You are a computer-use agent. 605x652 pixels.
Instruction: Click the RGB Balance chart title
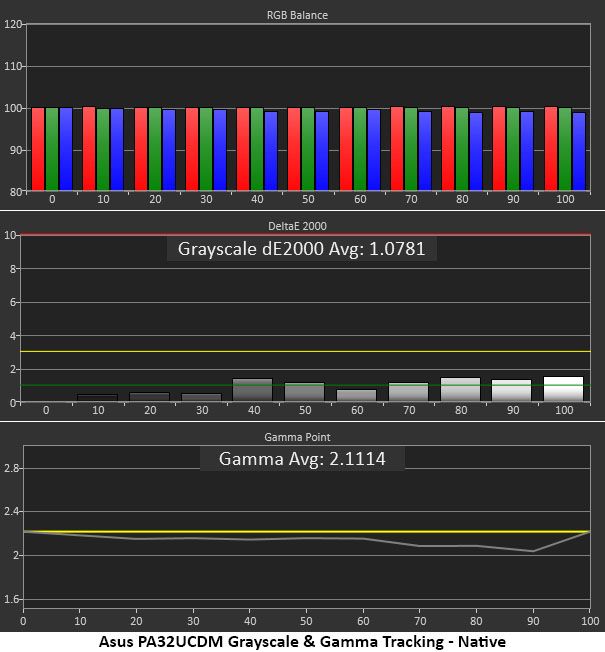pyautogui.click(x=297, y=15)
